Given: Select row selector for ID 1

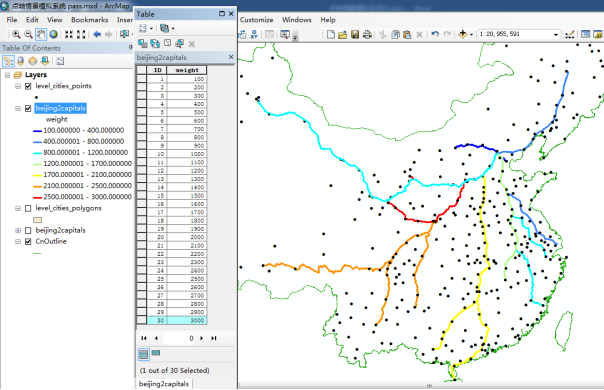Looking at the screenshot, I should pos(141,79).
